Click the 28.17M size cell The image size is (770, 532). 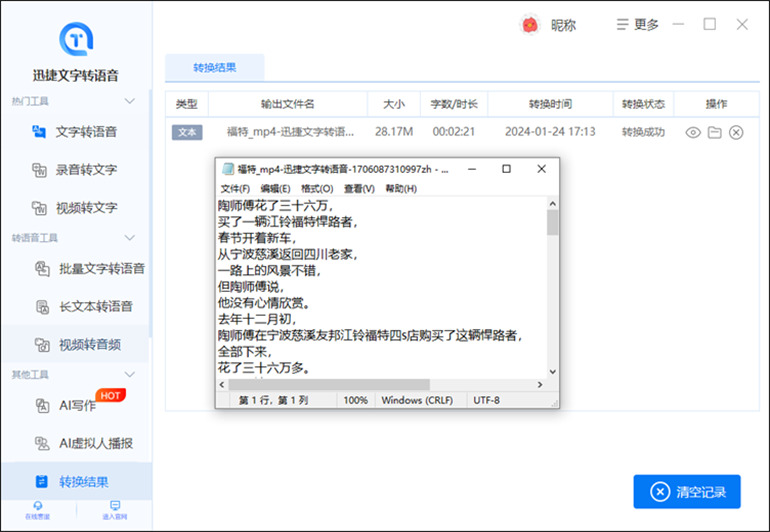[394, 132]
